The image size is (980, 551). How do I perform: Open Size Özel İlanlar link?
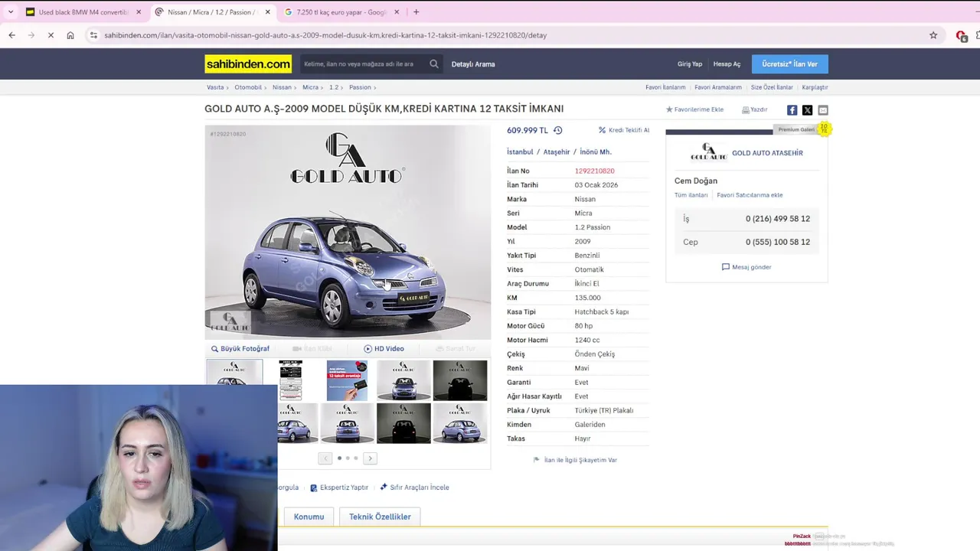coord(772,87)
